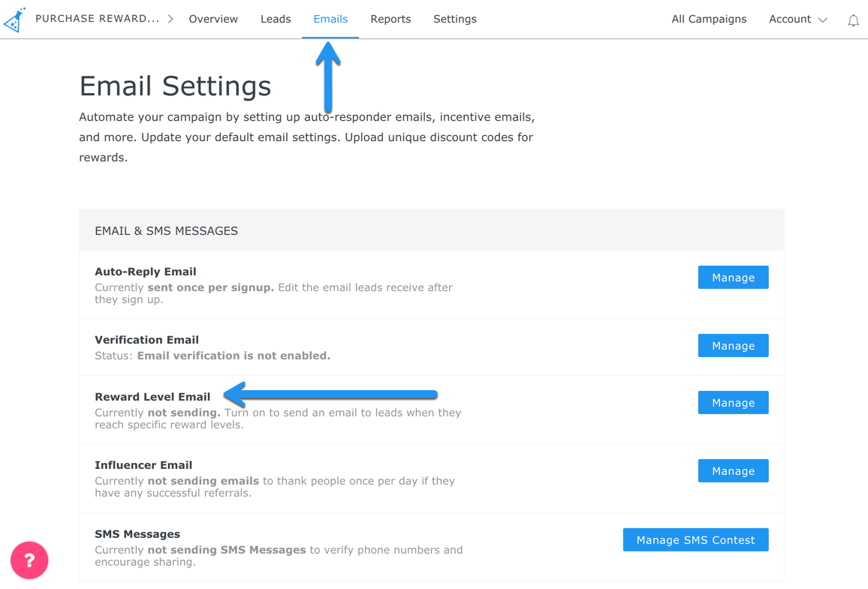Click the Manage SMS Contest button
The width and height of the screenshot is (868, 589).
(695, 540)
